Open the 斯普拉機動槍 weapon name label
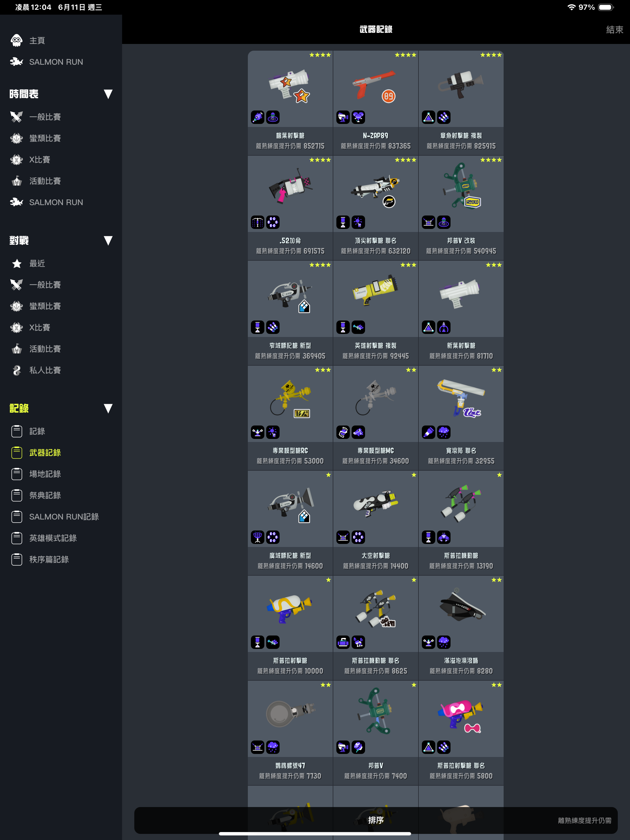 click(461, 556)
